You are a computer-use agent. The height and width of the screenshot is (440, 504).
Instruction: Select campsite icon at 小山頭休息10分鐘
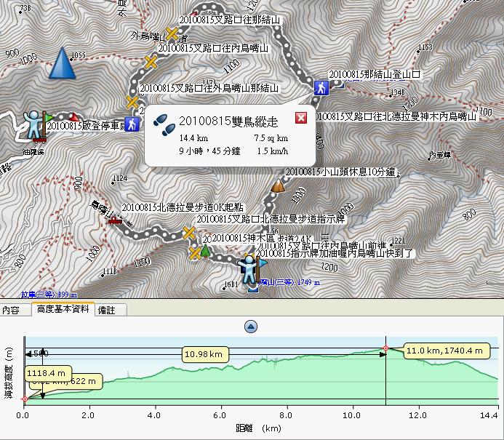(x=277, y=185)
